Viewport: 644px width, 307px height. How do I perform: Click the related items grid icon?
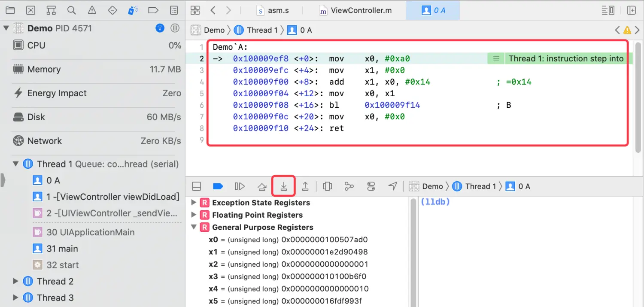coord(195,10)
